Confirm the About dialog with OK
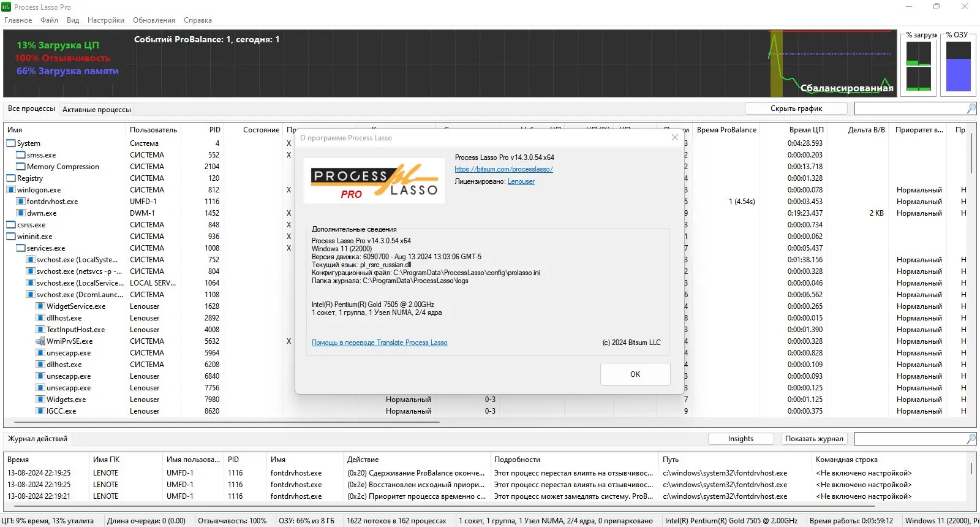 coord(635,374)
